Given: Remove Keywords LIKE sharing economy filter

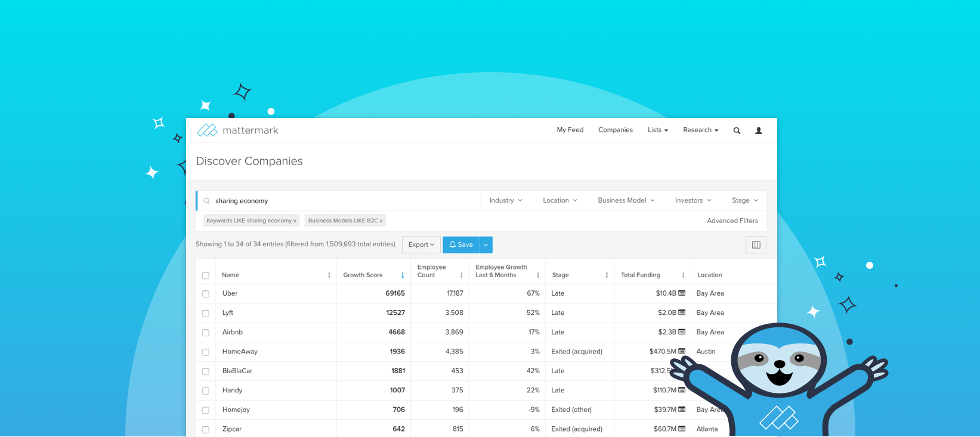Looking at the screenshot, I should pos(295,221).
